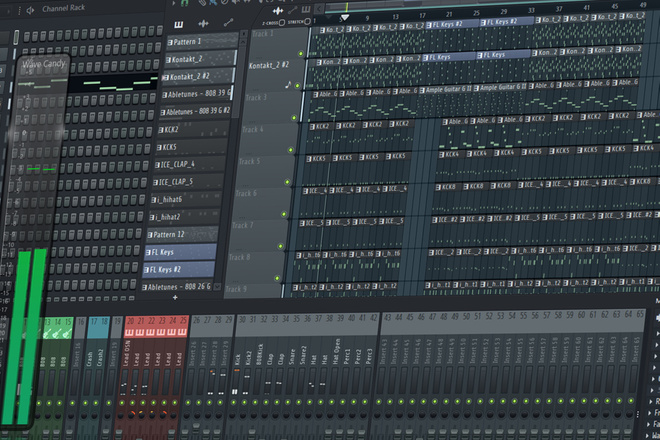Click playlist piano icon above STRETCH toggle

pyautogui.click(x=306, y=9)
